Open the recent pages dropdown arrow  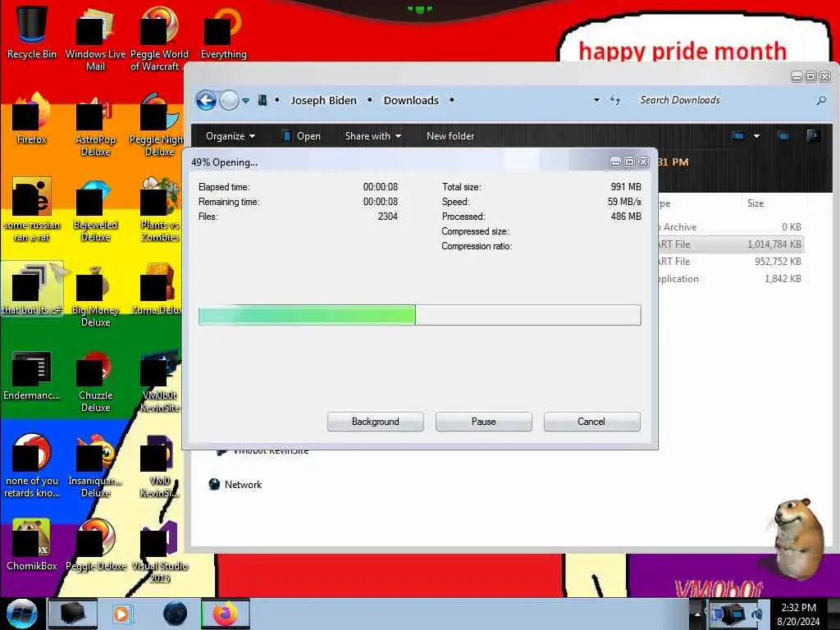point(245,101)
